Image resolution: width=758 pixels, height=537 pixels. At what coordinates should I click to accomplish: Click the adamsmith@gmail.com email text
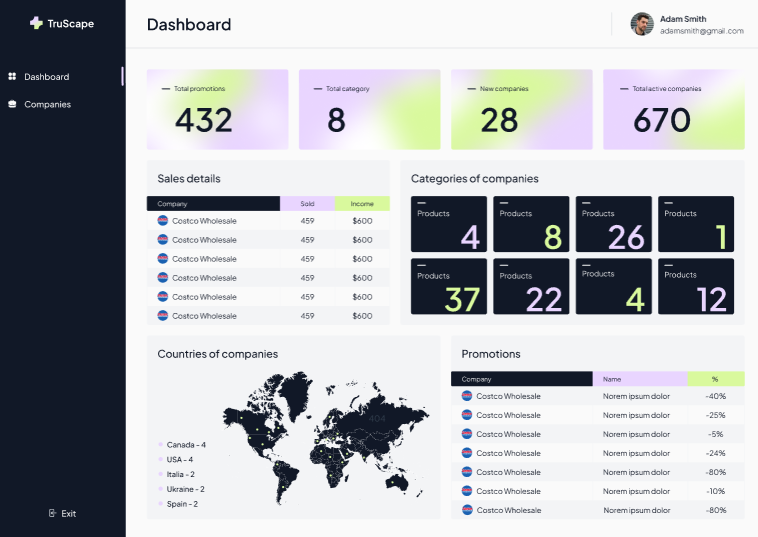tap(701, 31)
